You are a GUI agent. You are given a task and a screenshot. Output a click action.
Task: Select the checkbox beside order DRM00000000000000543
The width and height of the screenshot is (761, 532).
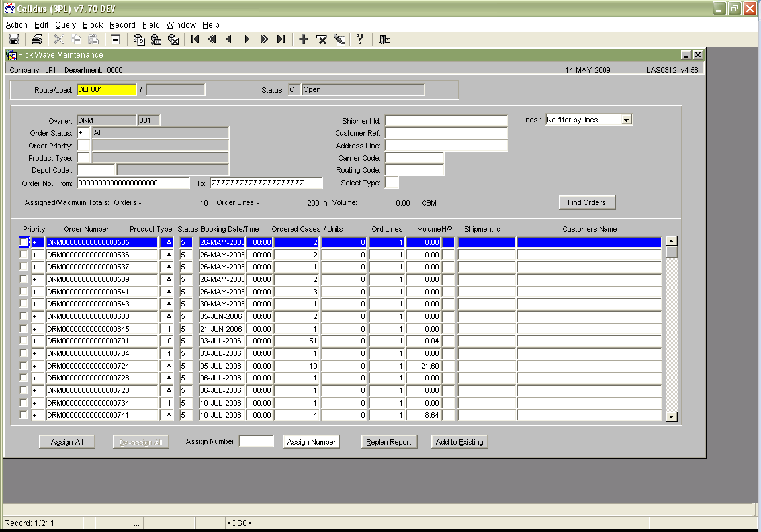click(x=24, y=304)
